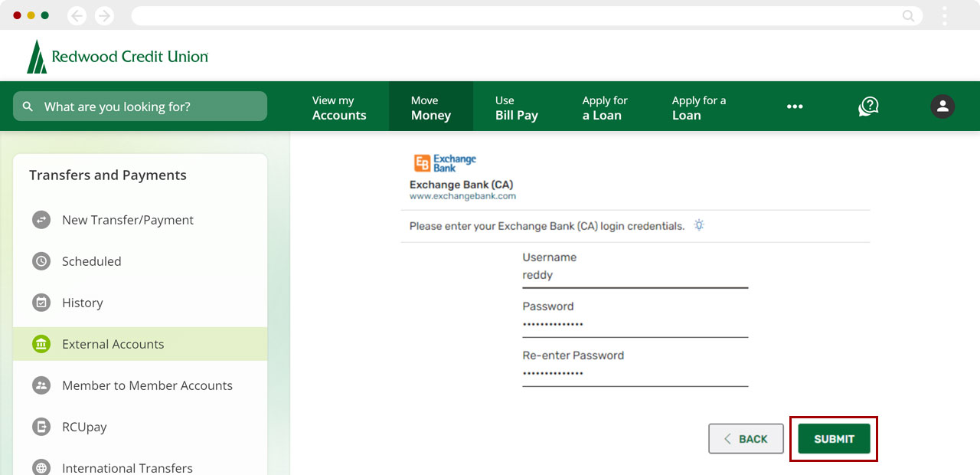Go forward with the browser forward arrow

tap(104, 15)
